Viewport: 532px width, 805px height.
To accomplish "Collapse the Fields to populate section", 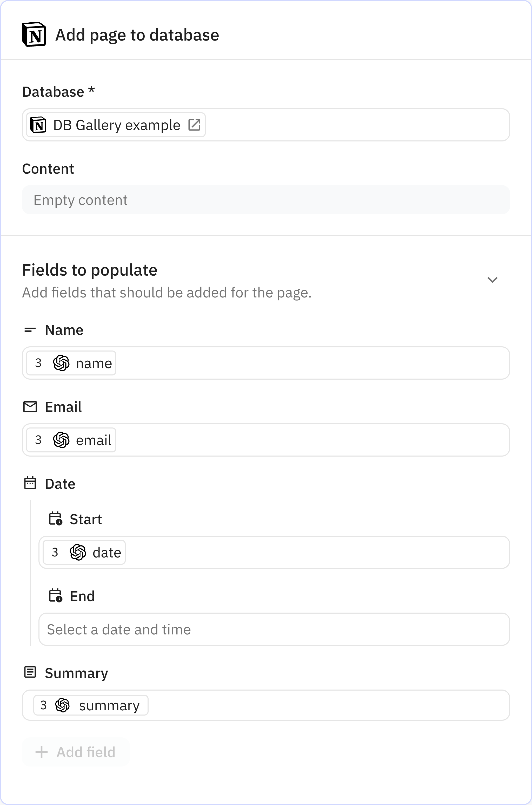I will tap(493, 280).
